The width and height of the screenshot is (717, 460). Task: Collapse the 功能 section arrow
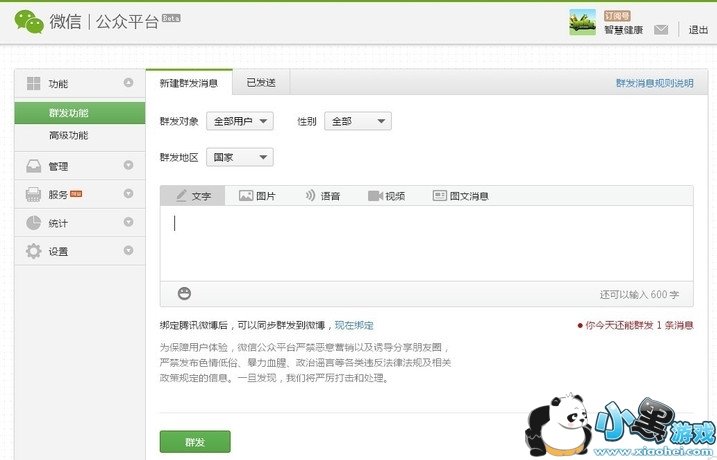128,82
